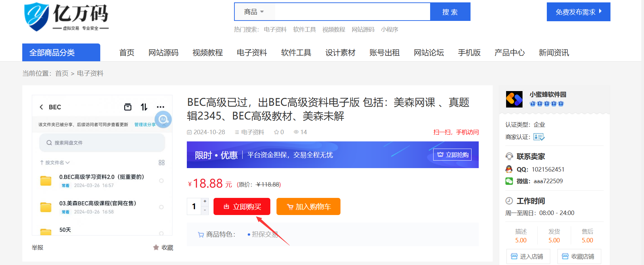Click the quantity input field
644x265 pixels.
point(194,206)
